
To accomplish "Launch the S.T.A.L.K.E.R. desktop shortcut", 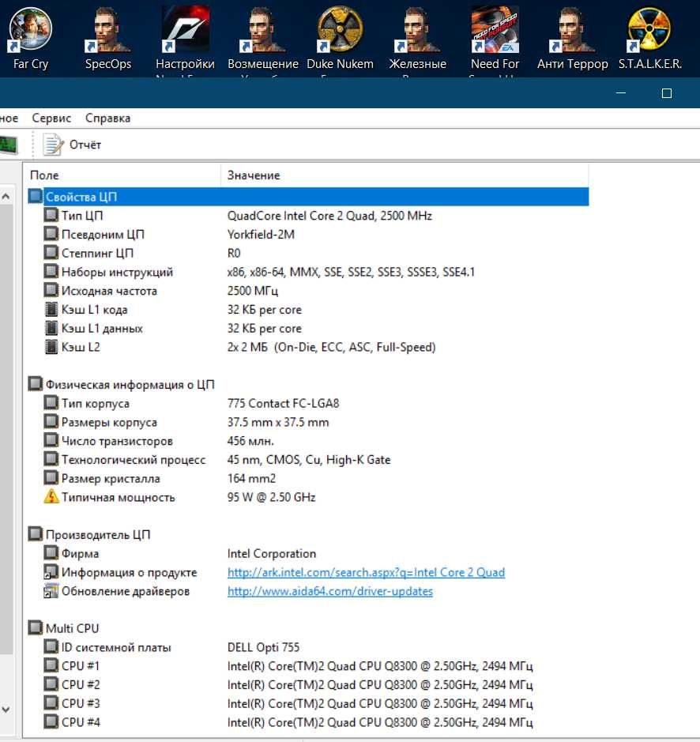I will 650,38.
